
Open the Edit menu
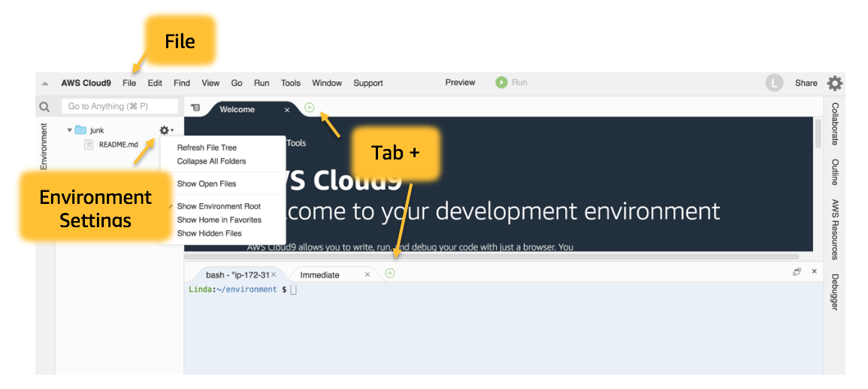coord(155,83)
